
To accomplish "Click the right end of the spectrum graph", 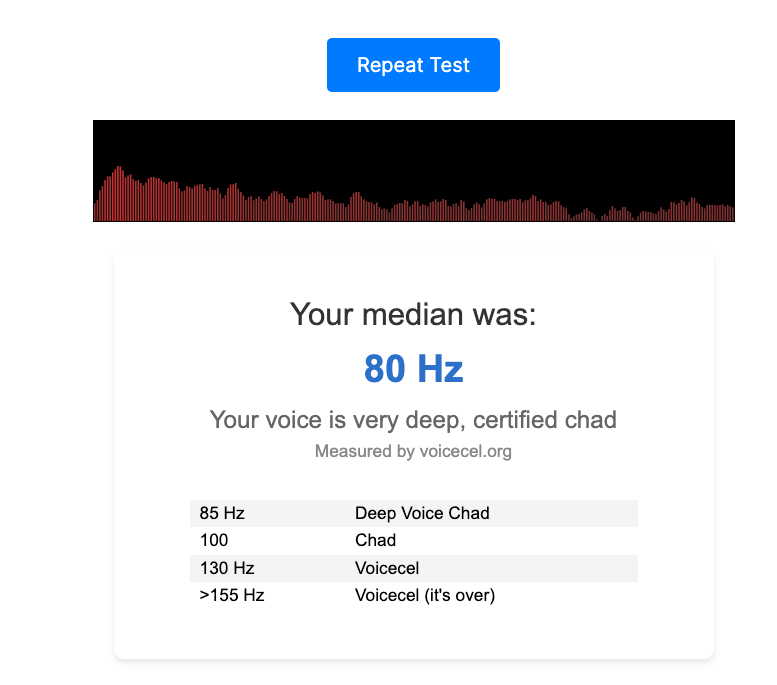I will (730, 213).
